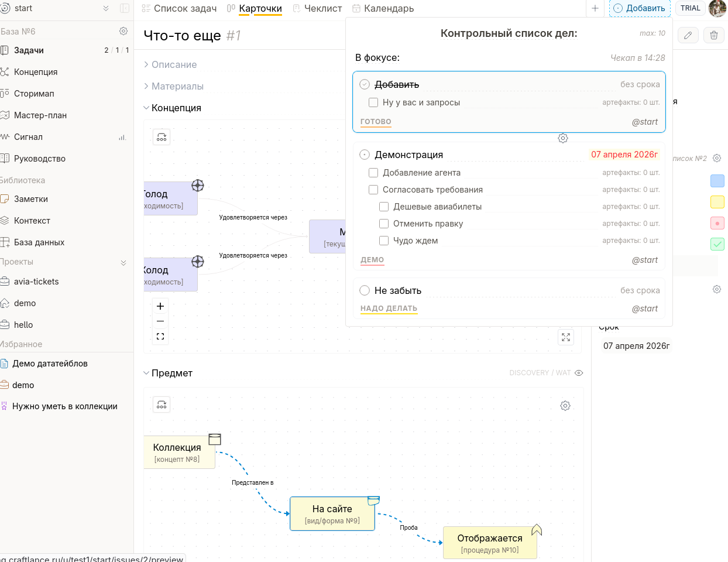Open the Предмет diagram settings gear

[565, 406]
